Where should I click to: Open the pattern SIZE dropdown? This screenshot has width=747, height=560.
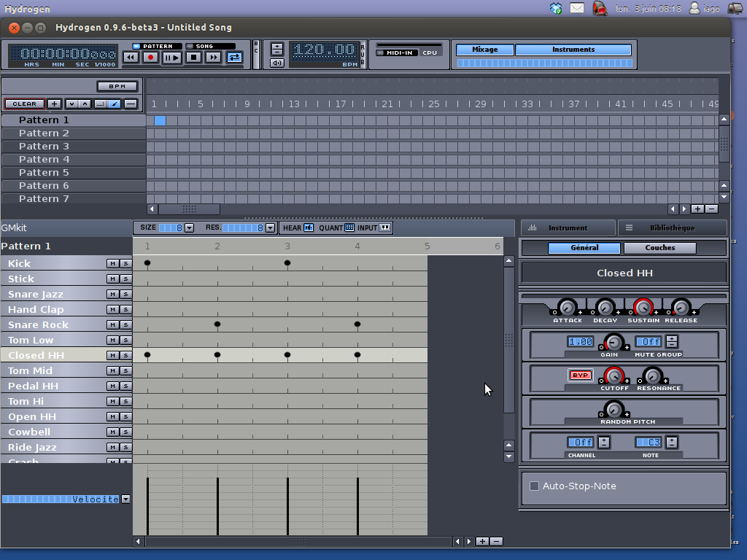point(189,227)
